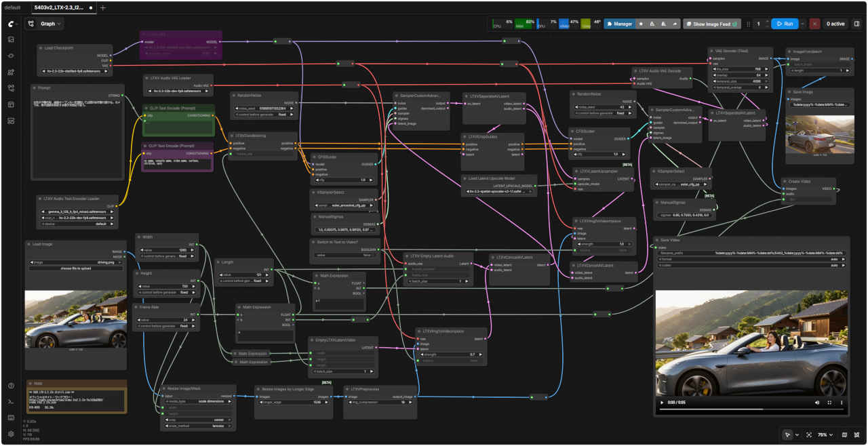Collapse the VAE Decode (Tiled) node dot
Screen dimensions: 868x446
click(711, 51)
